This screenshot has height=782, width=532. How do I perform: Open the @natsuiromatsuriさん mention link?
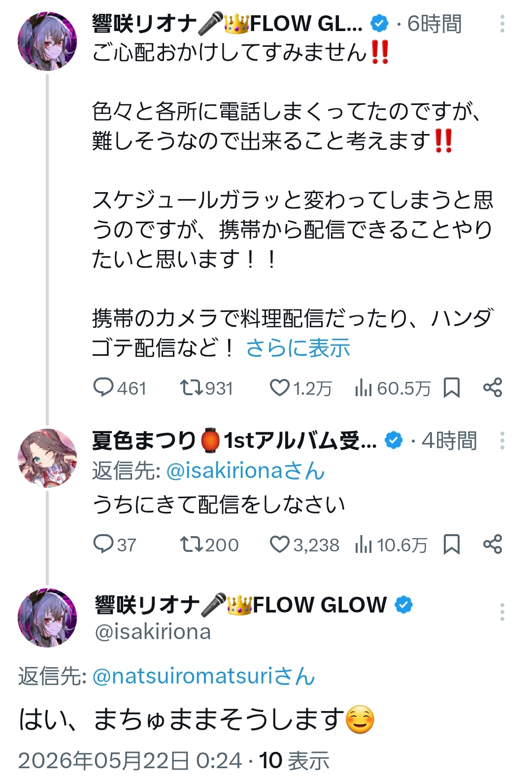click(x=203, y=676)
